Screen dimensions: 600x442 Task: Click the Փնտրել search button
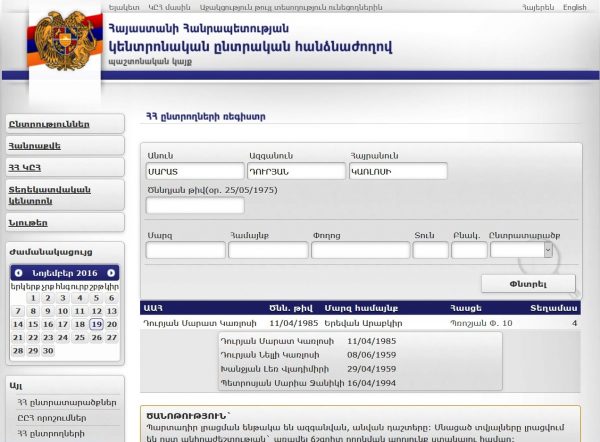pyautogui.click(x=527, y=283)
